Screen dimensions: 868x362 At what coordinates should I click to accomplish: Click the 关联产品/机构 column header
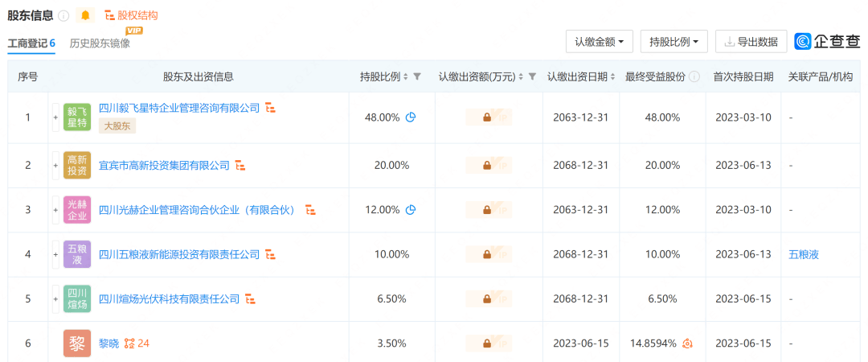[x=821, y=77]
